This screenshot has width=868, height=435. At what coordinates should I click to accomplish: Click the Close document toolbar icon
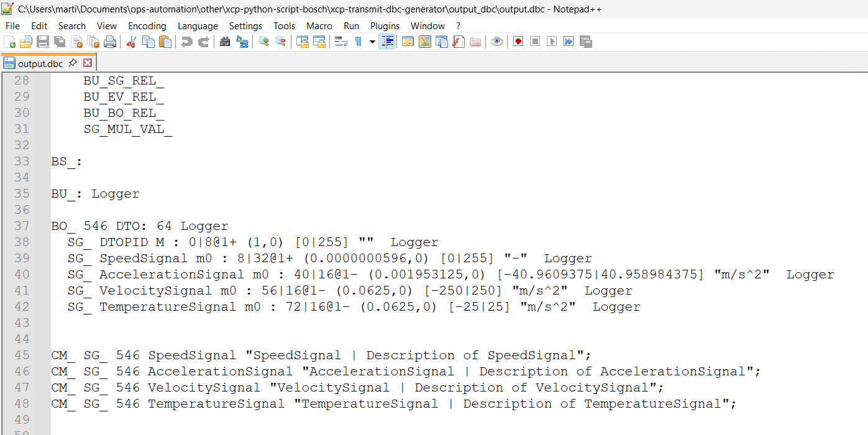point(77,42)
